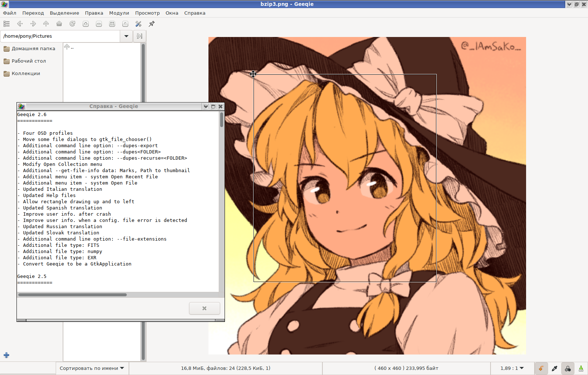Go forward with the right arrow toolbar icon

(33, 24)
